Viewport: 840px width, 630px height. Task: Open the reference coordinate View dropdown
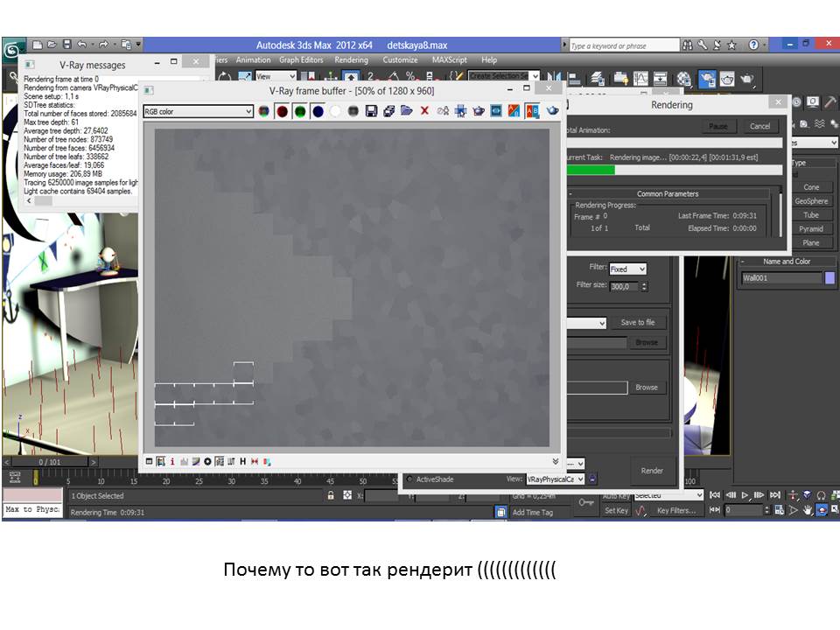point(276,77)
